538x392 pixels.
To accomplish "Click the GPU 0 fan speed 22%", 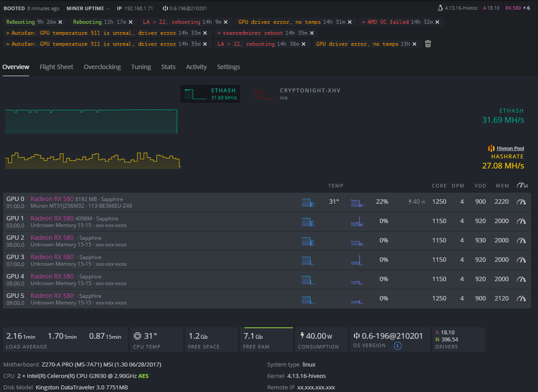I will coord(382,202).
